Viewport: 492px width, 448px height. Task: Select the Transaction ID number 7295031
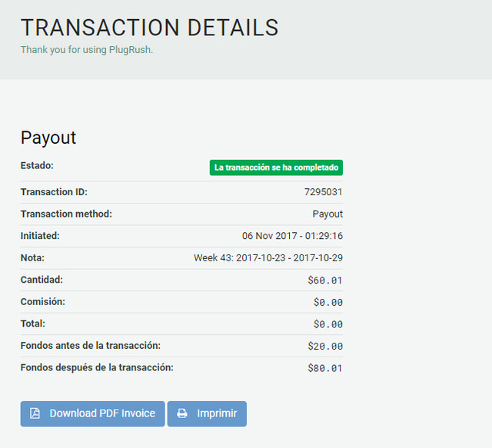coord(324,192)
